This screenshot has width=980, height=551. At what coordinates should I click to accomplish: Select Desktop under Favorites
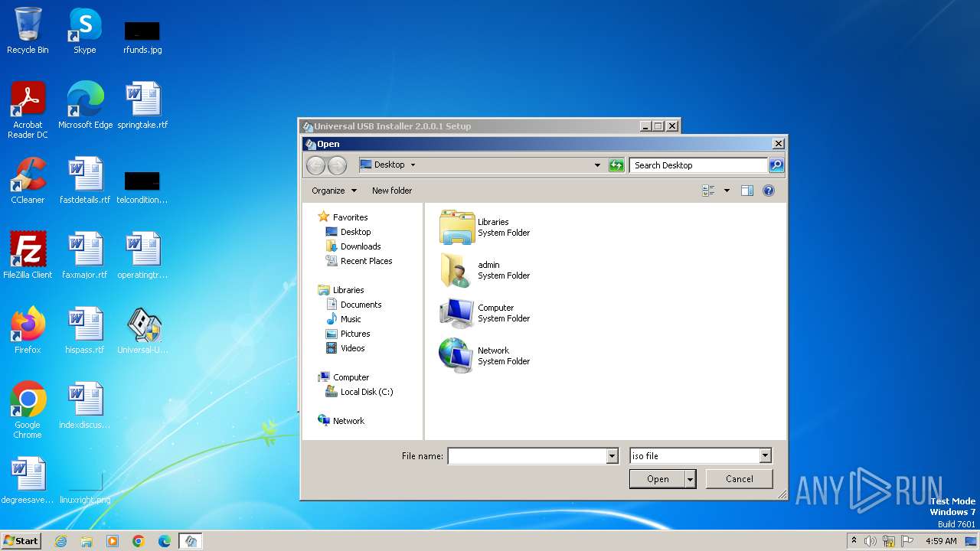(355, 232)
